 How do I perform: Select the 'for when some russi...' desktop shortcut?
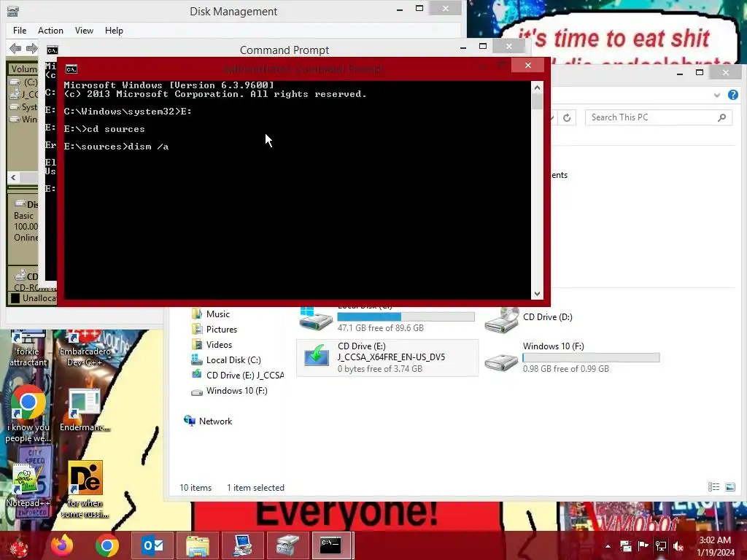tap(85, 489)
